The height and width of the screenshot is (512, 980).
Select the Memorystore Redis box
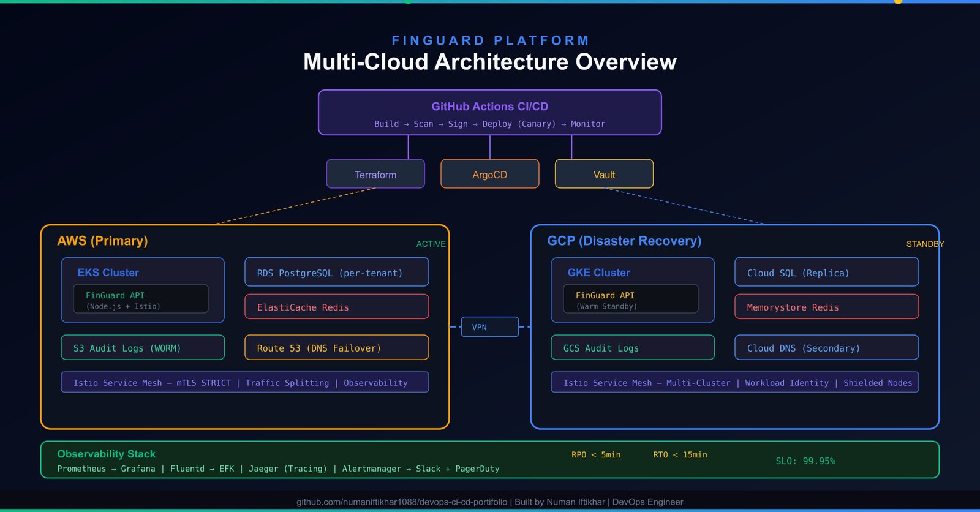(x=827, y=307)
